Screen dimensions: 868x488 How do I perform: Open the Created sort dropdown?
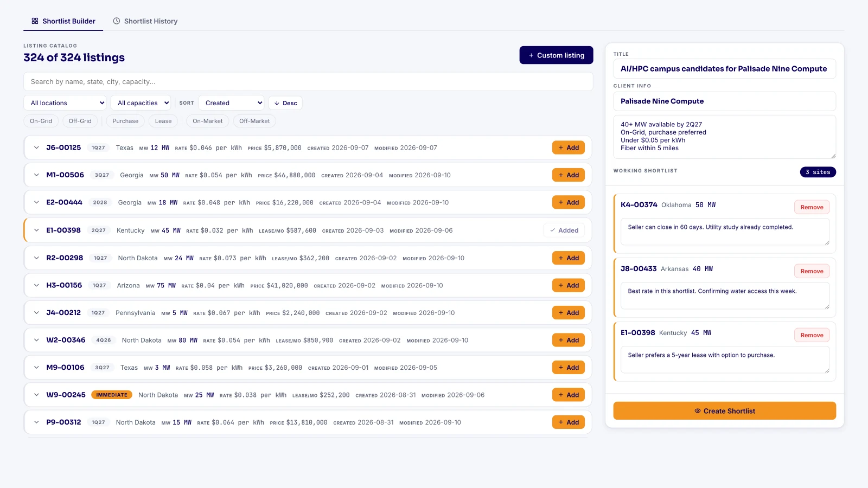pos(231,103)
